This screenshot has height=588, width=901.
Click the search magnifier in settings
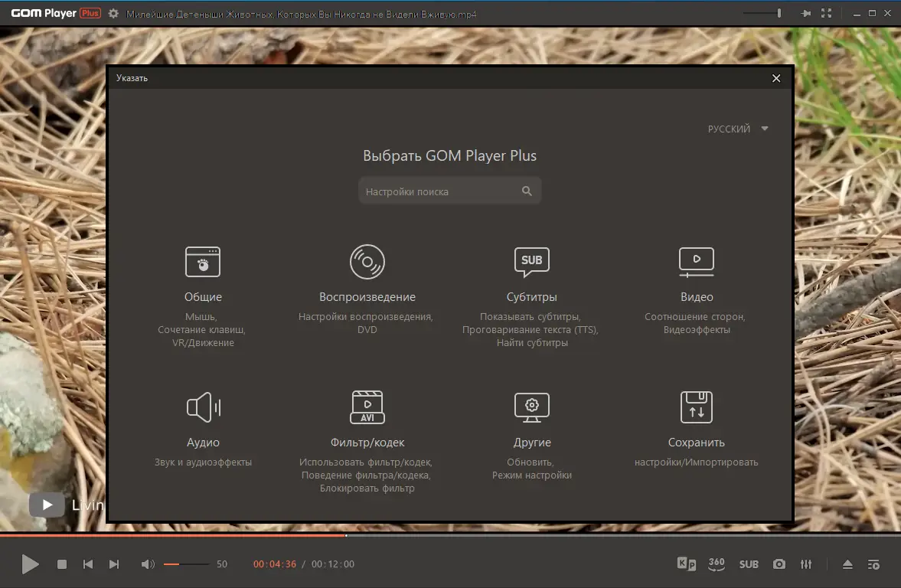[x=527, y=191]
